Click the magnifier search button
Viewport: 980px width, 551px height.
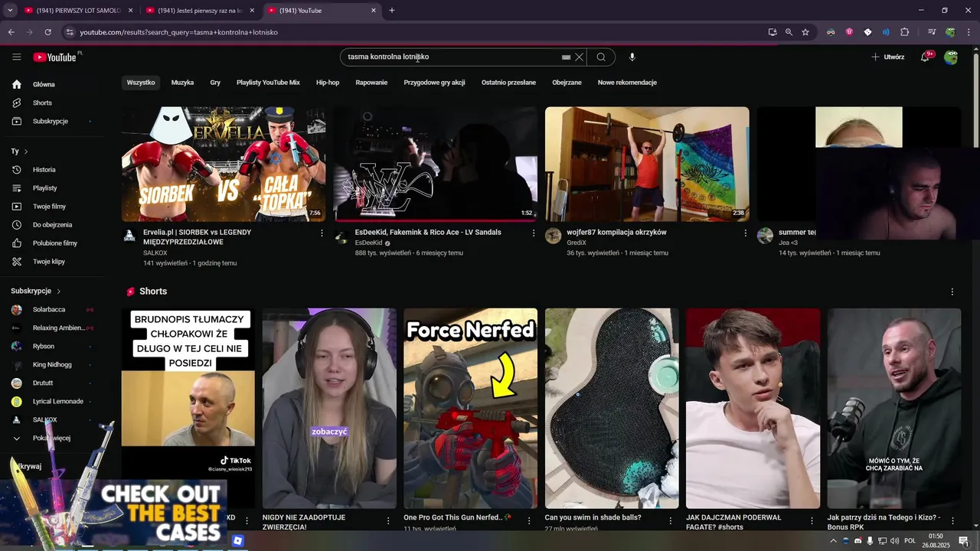point(601,57)
